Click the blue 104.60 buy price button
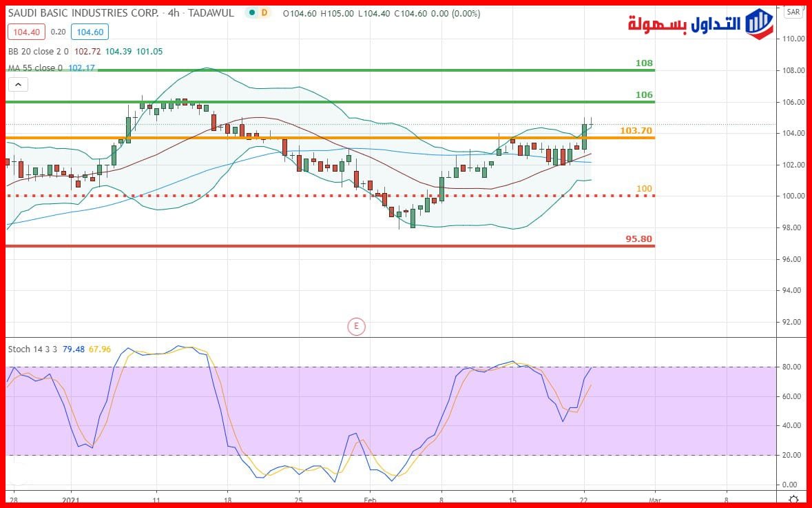Screen dimensions: 812x508 pos(90,32)
